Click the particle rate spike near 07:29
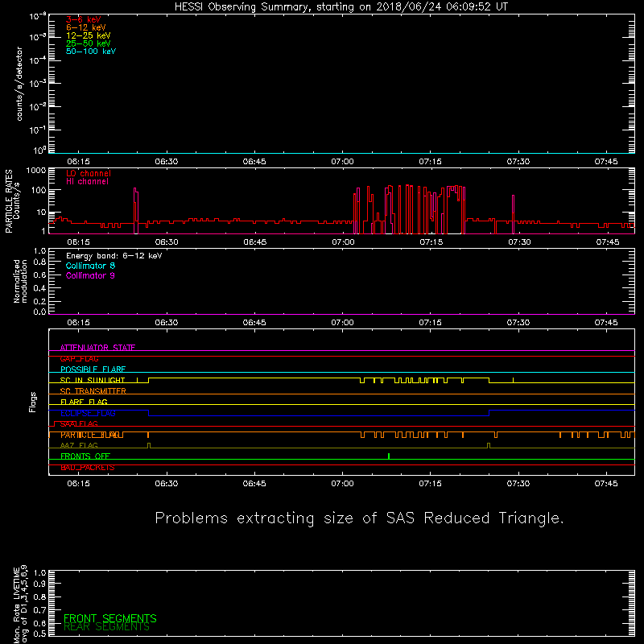Image resolution: width=644 pixels, height=644 pixels. (513, 214)
